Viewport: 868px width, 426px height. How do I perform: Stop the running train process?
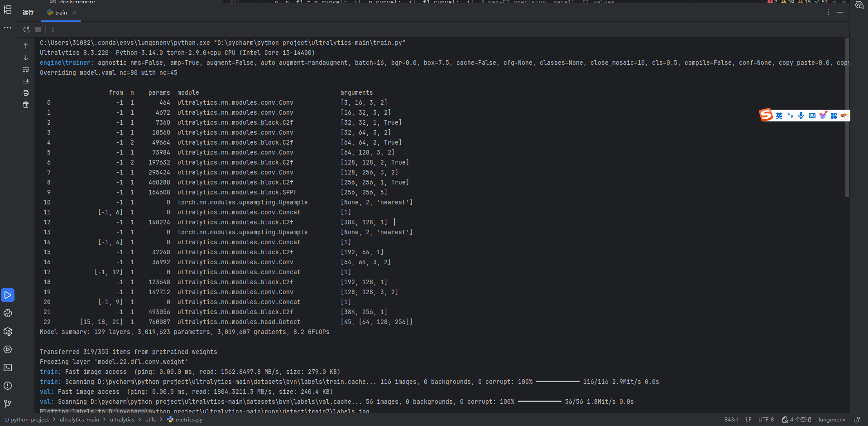[38, 29]
